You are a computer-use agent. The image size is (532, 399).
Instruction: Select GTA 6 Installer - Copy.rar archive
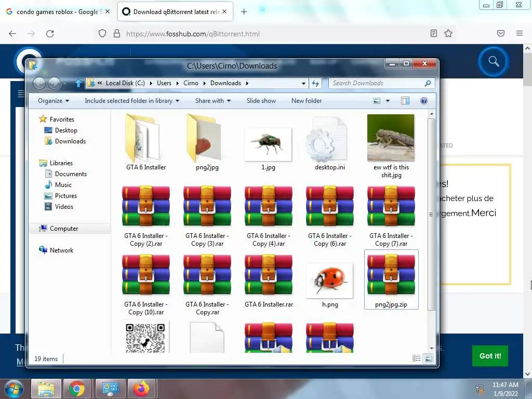pyautogui.click(x=207, y=274)
